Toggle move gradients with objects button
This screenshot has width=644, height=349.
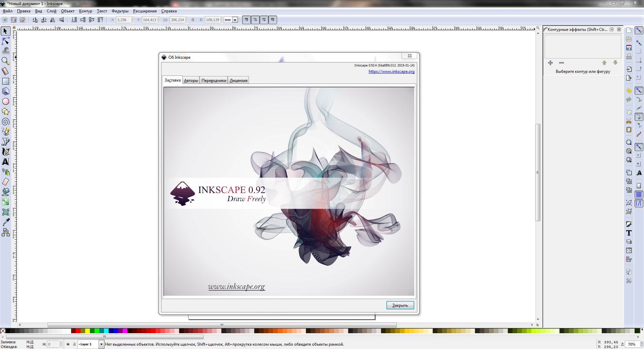(x=264, y=20)
